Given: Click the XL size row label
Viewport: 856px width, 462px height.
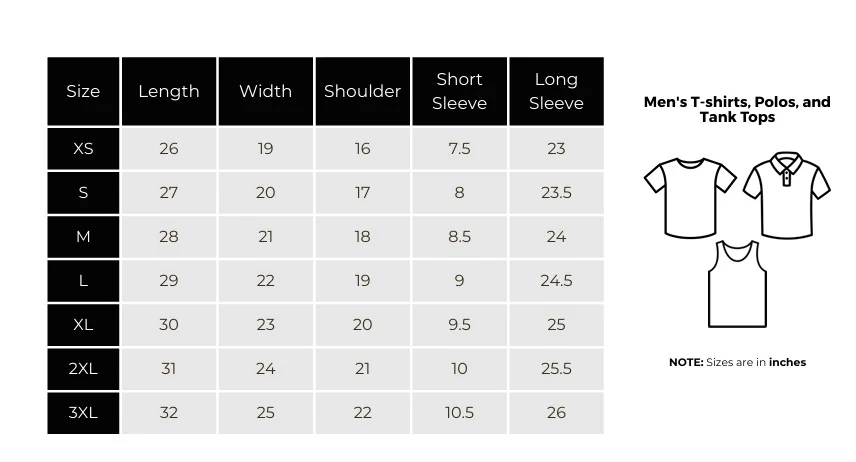Looking at the screenshot, I should (x=83, y=324).
